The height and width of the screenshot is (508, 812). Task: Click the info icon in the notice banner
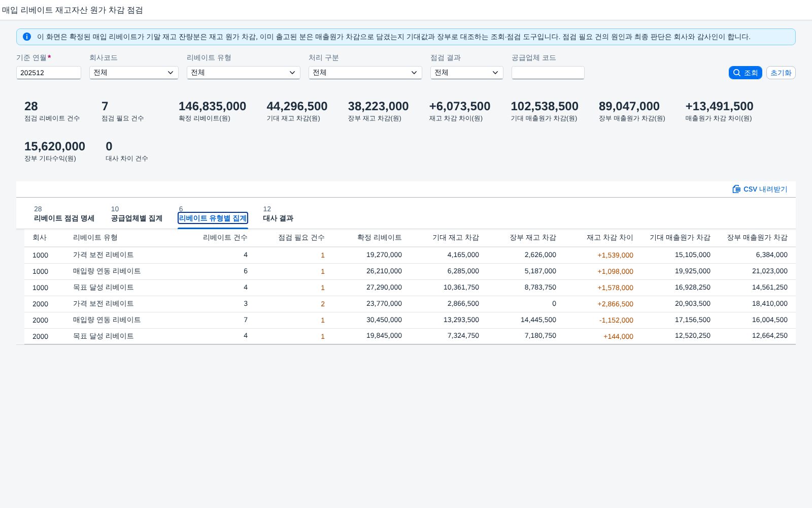pos(27,37)
